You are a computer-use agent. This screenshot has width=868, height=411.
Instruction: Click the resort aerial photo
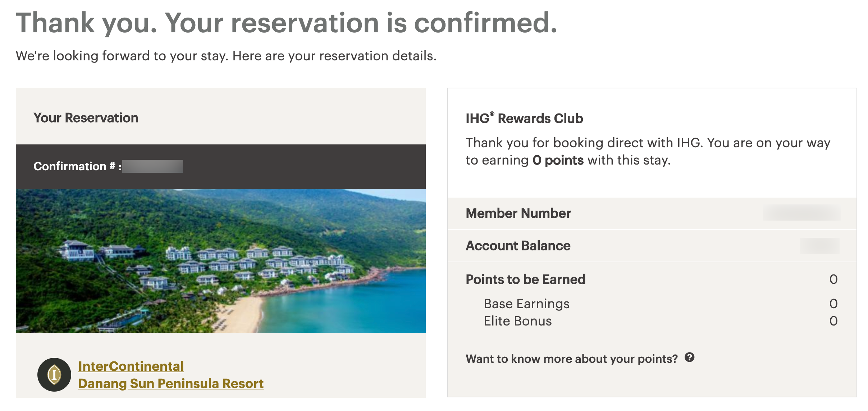pos(220,260)
